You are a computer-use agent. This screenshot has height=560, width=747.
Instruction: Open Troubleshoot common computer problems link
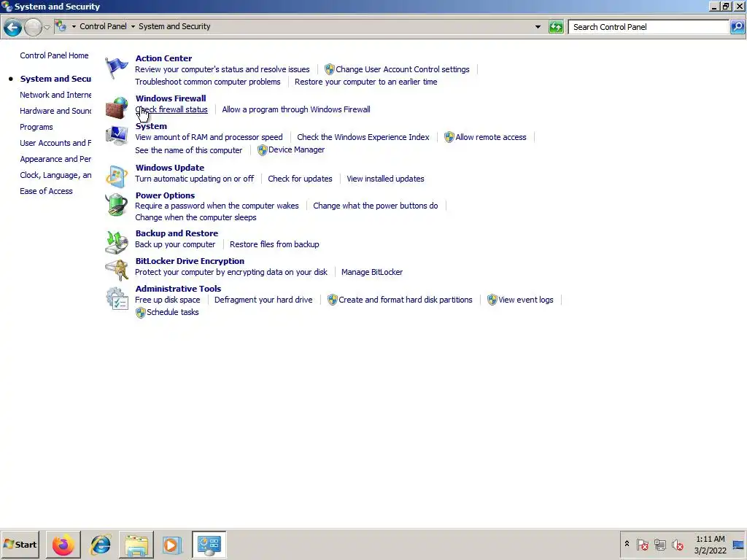(208, 82)
